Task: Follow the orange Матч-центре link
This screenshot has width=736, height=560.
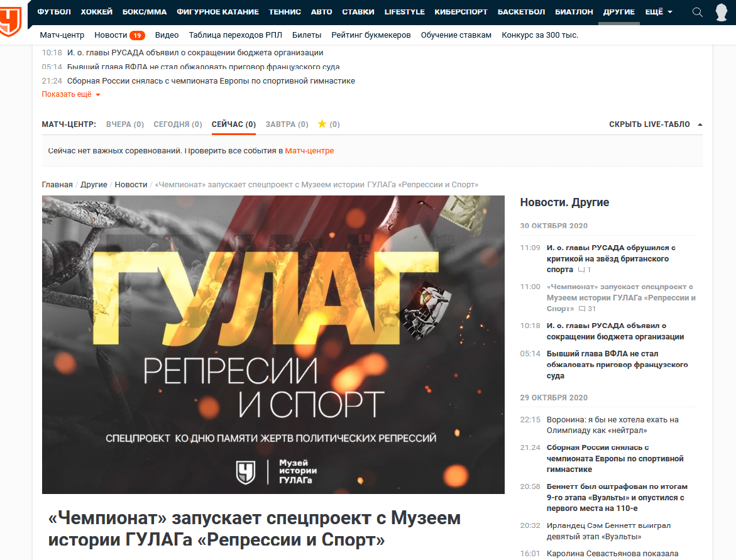Action: [x=309, y=151]
